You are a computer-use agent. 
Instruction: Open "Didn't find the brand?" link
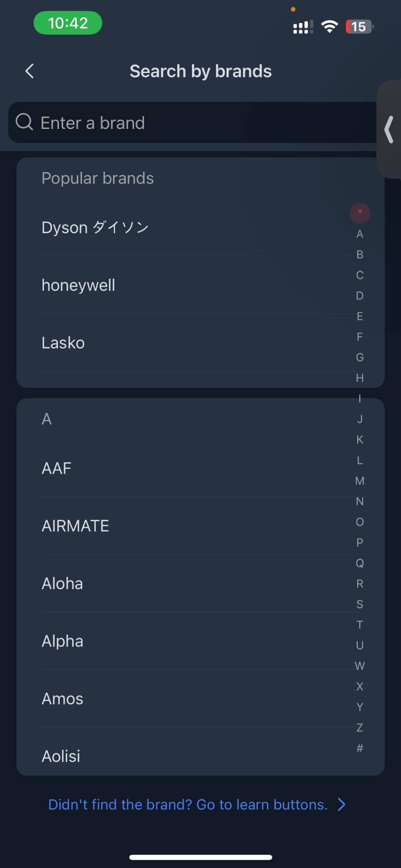[188, 804]
